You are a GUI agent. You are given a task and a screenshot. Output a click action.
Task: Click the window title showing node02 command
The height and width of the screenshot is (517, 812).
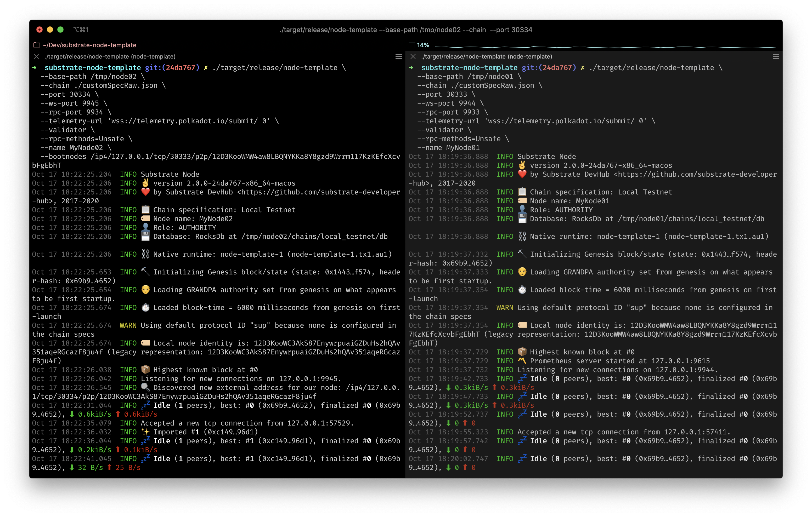pos(406,30)
